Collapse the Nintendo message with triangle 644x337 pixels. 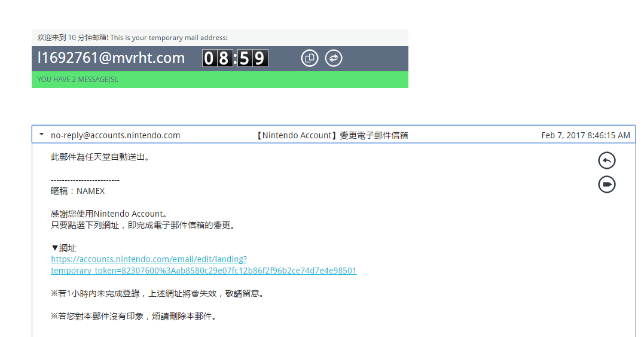pos(41,135)
